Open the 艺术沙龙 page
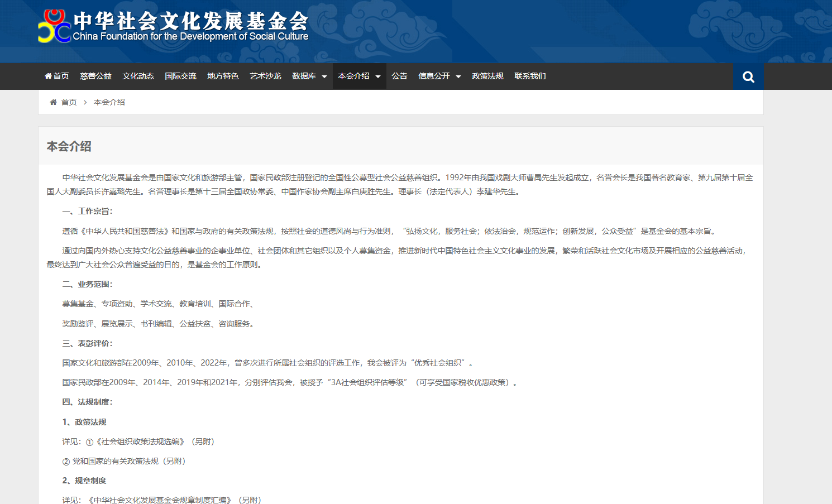Viewport: 832px width, 504px height. coord(265,76)
